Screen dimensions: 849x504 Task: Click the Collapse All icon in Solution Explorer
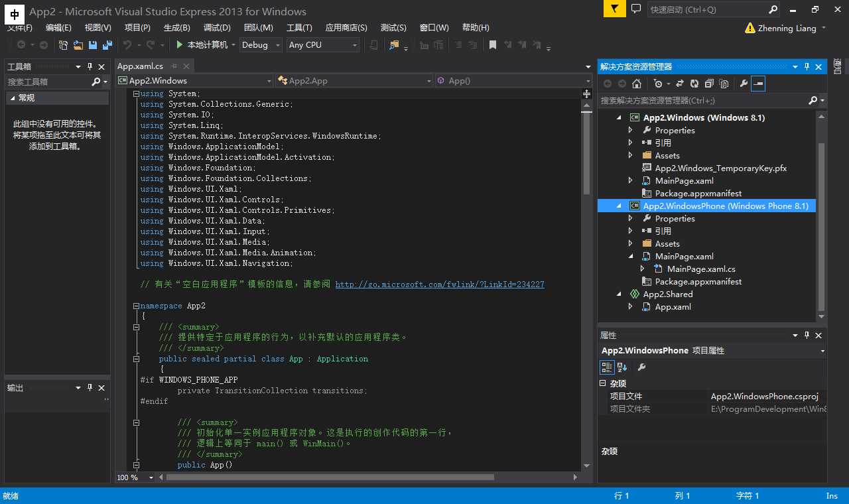point(709,84)
